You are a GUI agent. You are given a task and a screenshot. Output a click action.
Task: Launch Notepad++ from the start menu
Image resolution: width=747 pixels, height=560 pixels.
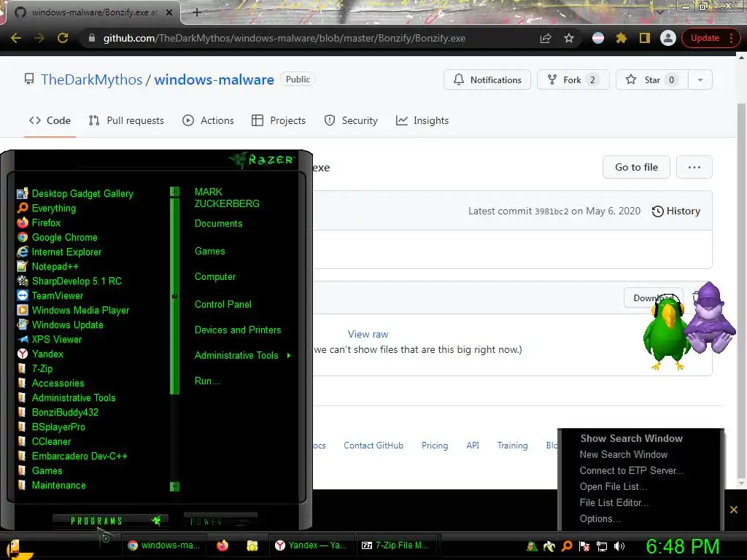pos(47,267)
